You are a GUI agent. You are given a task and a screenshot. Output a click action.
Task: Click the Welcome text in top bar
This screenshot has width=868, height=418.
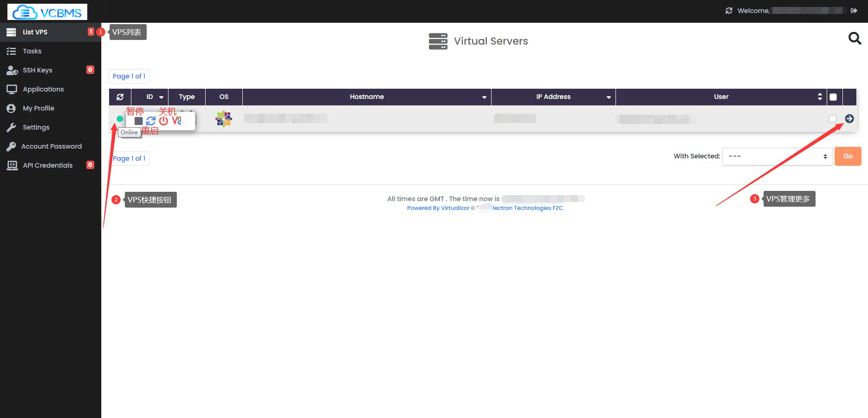pyautogui.click(x=754, y=11)
